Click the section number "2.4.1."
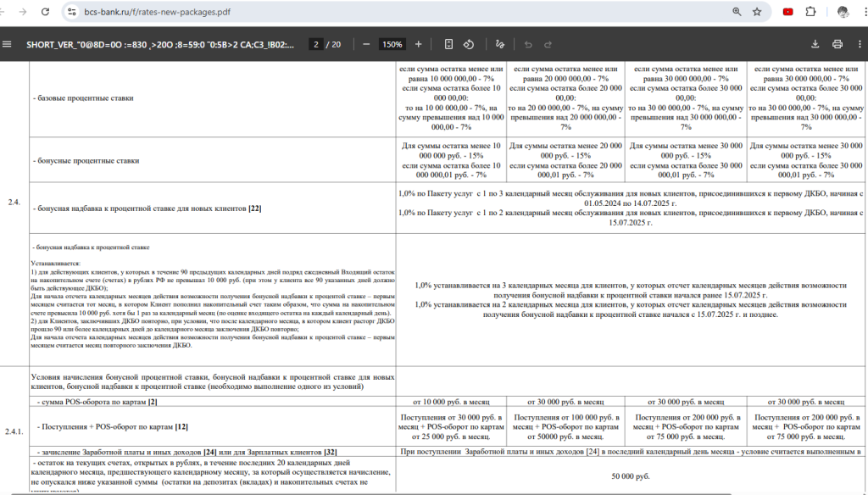 [14, 431]
